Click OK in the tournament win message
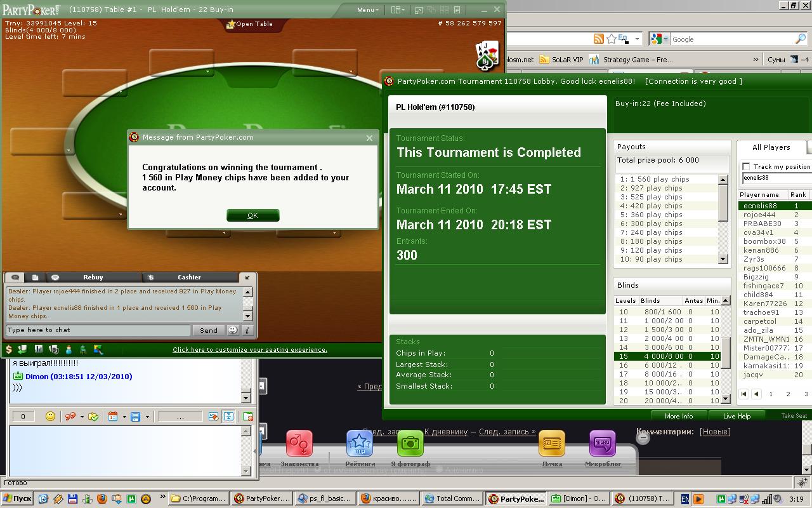 (x=252, y=215)
